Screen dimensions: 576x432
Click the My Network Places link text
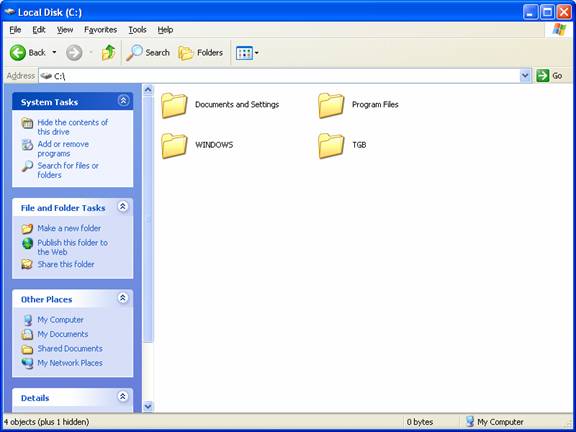click(70, 363)
